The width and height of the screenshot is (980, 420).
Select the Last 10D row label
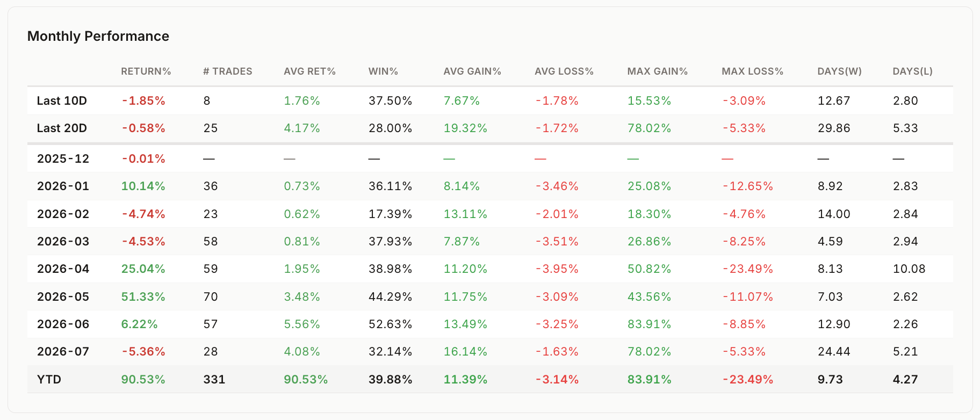click(x=62, y=101)
